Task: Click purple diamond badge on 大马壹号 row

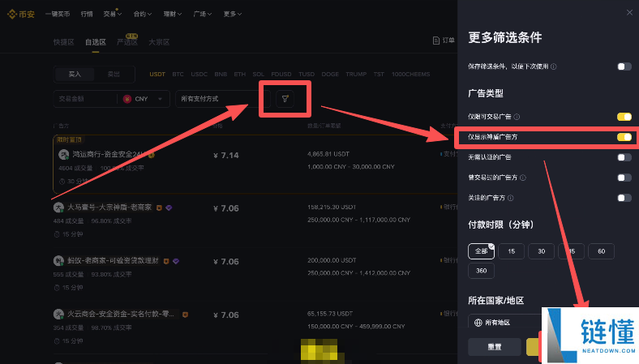Action: pos(169,208)
